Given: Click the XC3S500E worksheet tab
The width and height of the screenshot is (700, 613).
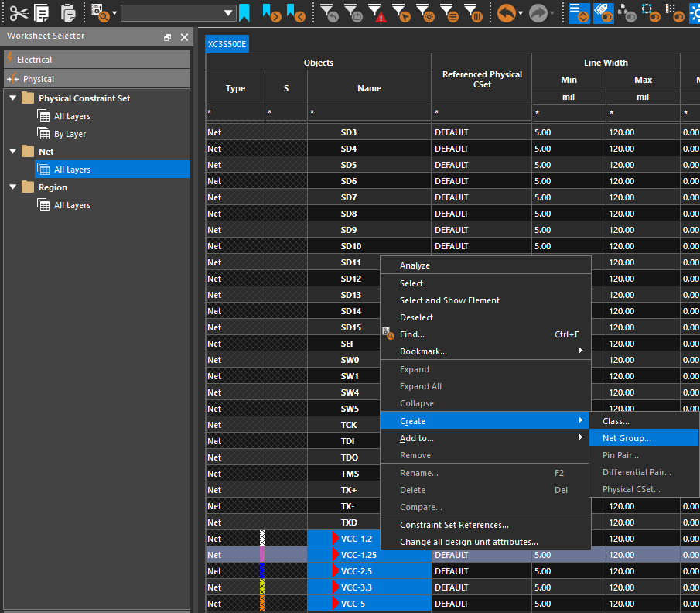Looking at the screenshot, I should tap(227, 45).
